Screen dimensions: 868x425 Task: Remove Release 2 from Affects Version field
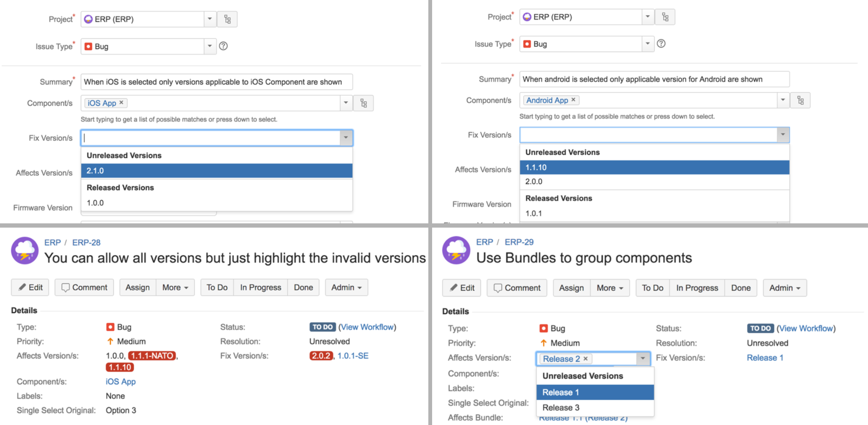[585, 359]
